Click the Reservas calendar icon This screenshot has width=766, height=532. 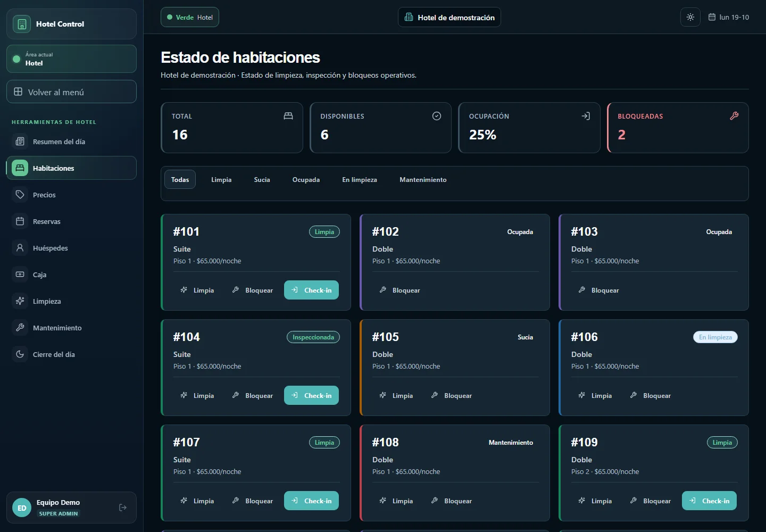pos(20,221)
